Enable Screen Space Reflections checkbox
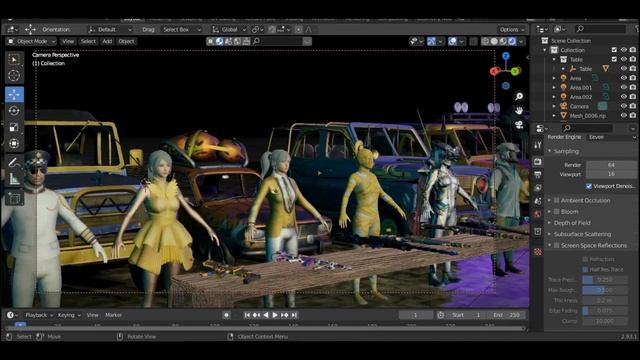This screenshot has height=360, width=640. 557,245
